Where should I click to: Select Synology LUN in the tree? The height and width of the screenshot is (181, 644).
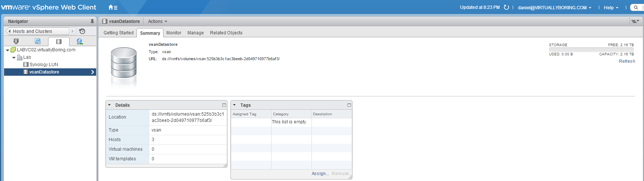click(x=43, y=65)
